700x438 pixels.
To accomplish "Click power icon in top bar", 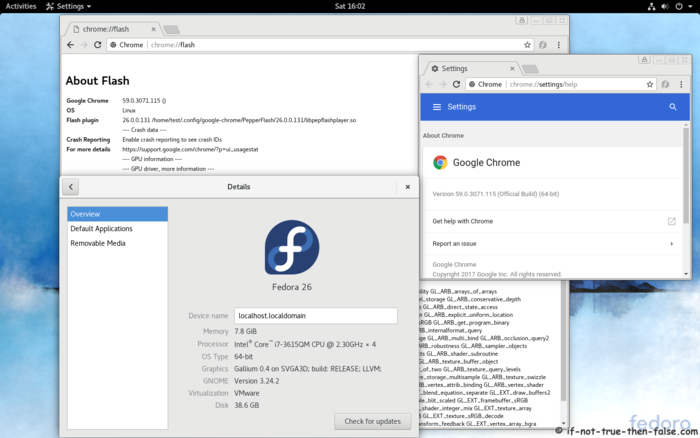I will (679, 6).
